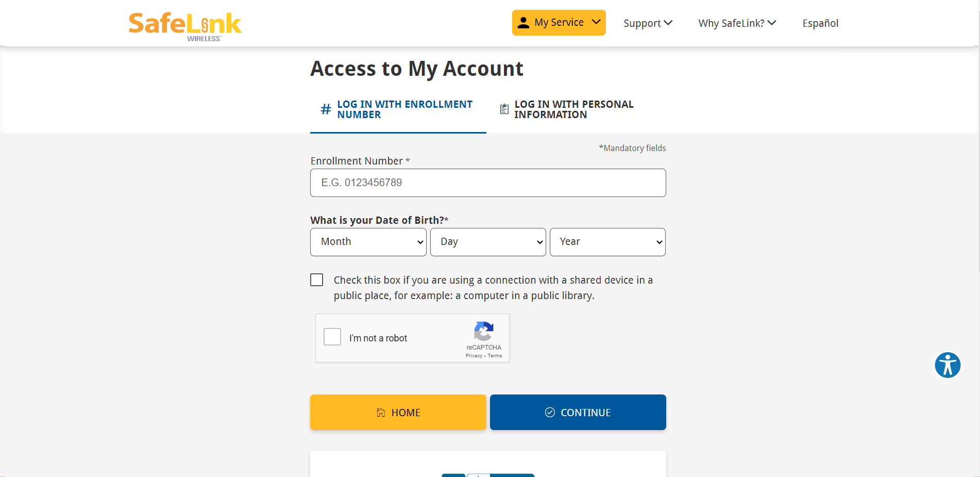
Task: Expand the Why SafeLink? menu
Action: click(737, 23)
